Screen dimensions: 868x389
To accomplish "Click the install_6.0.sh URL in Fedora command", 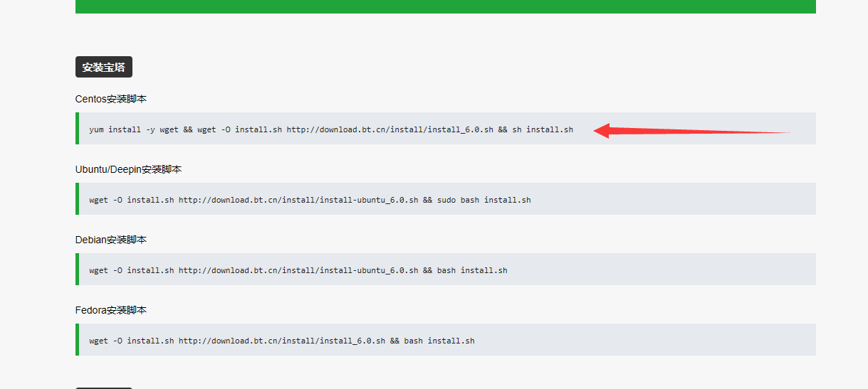I will [x=281, y=341].
